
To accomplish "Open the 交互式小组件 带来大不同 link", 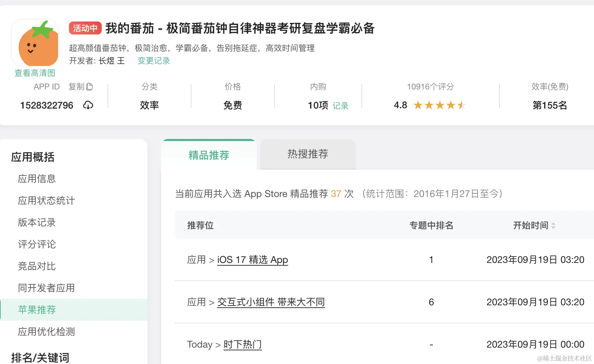I will click(x=271, y=302).
